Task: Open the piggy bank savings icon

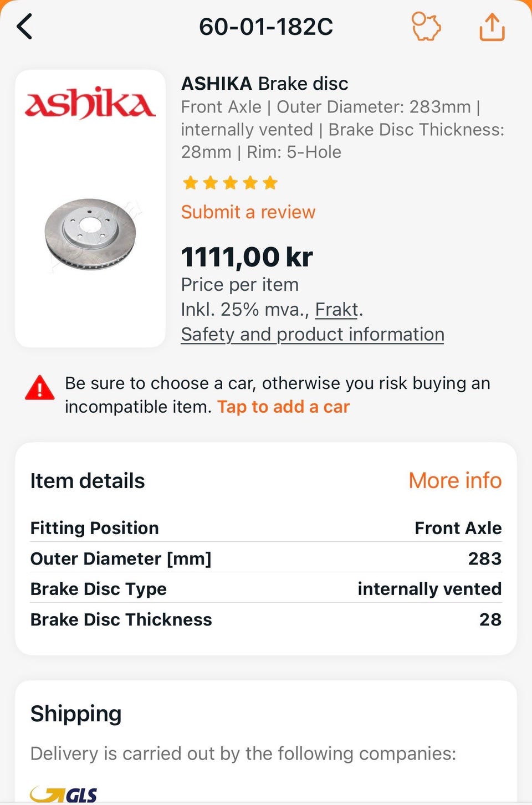Action: tap(426, 27)
